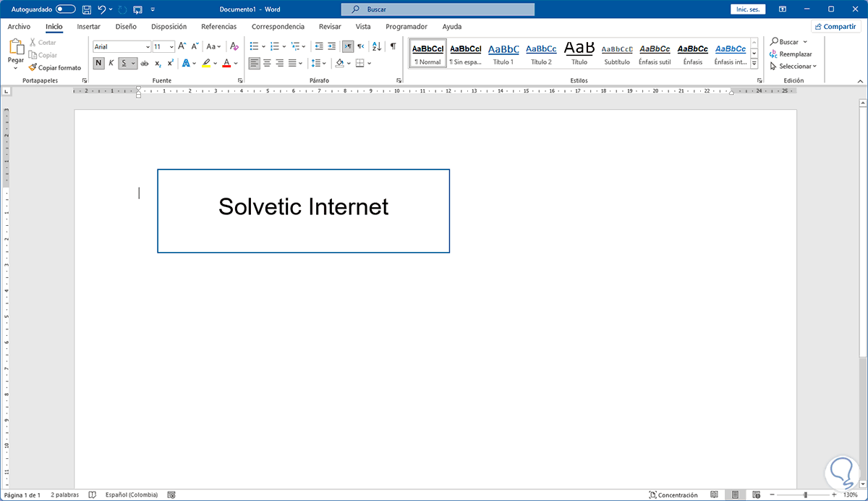Customize Quick Access Toolbar dropdown
The height and width of the screenshot is (501, 868).
[x=153, y=9]
